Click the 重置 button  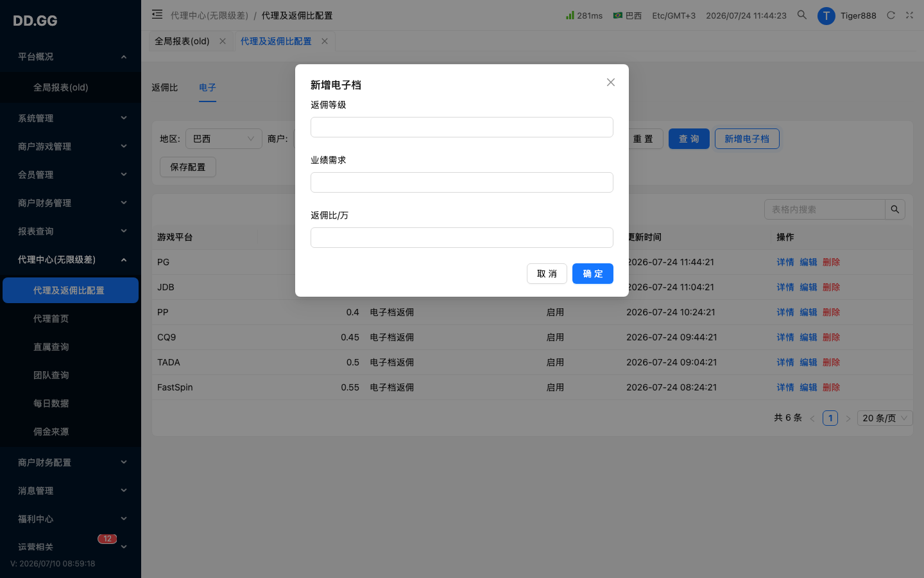tap(643, 139)
